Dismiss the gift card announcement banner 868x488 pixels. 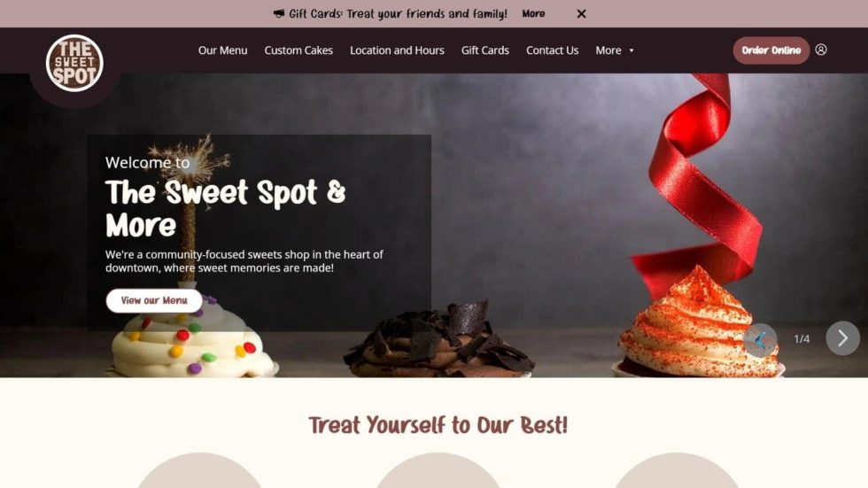click(581, 14)
